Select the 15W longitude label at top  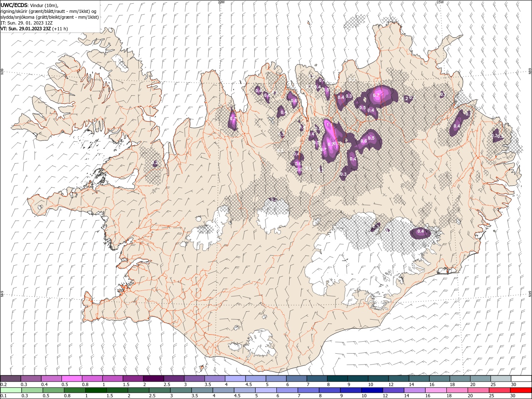pos(440,2)
